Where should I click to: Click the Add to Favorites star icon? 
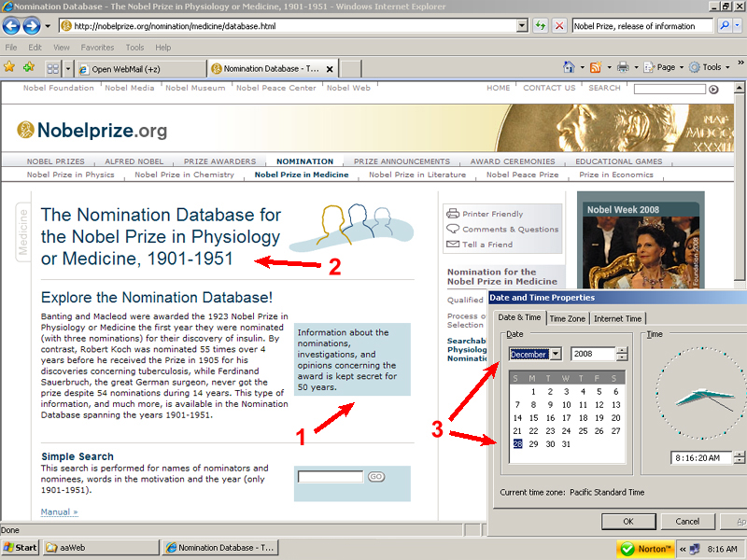pos(29,67)
